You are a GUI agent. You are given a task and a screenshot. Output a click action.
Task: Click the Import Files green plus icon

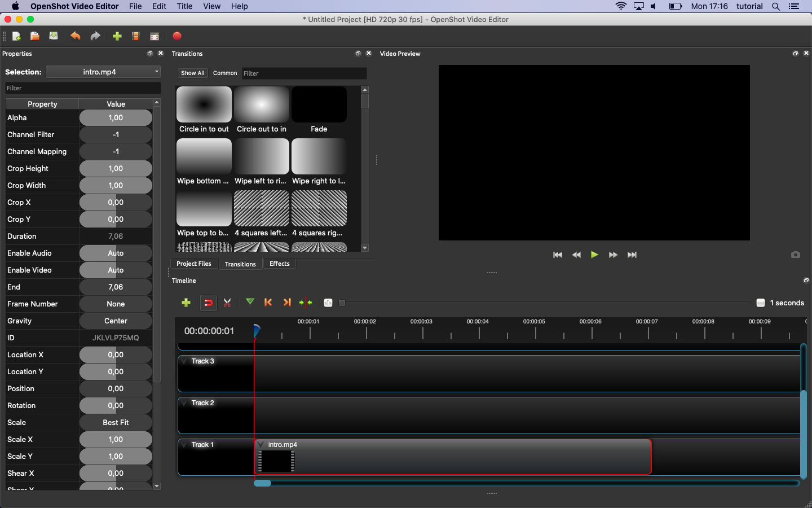tap(117, 36)
